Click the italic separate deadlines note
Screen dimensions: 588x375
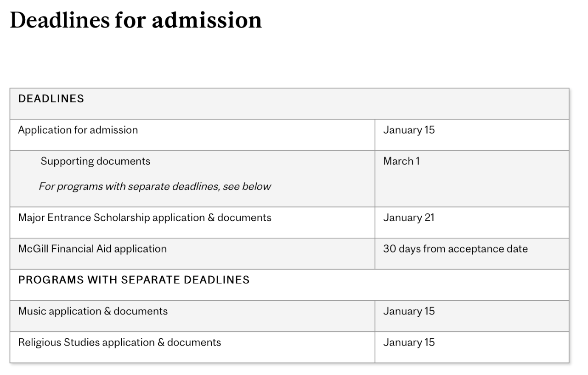pyautogui.click(x=155, y=186)
